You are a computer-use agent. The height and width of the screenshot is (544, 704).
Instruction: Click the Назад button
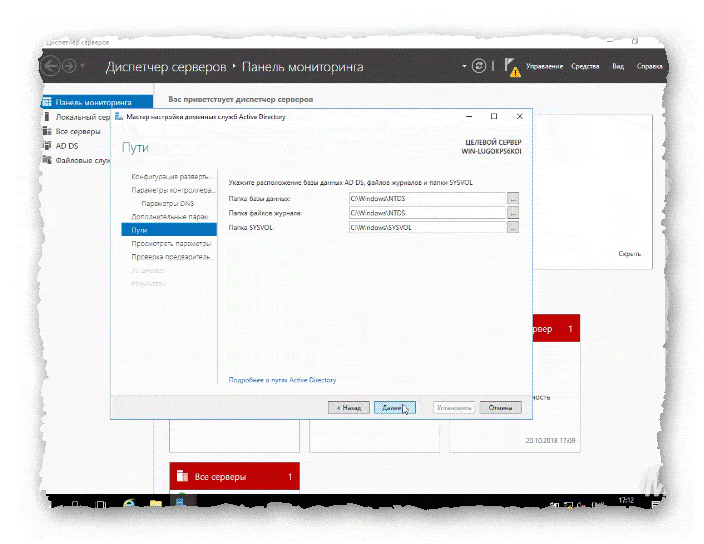pyautogui.click(x=347, y=408)
